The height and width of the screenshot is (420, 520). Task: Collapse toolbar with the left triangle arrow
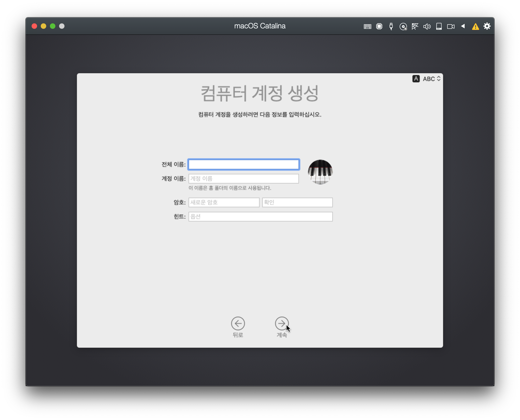pos(463,26)
